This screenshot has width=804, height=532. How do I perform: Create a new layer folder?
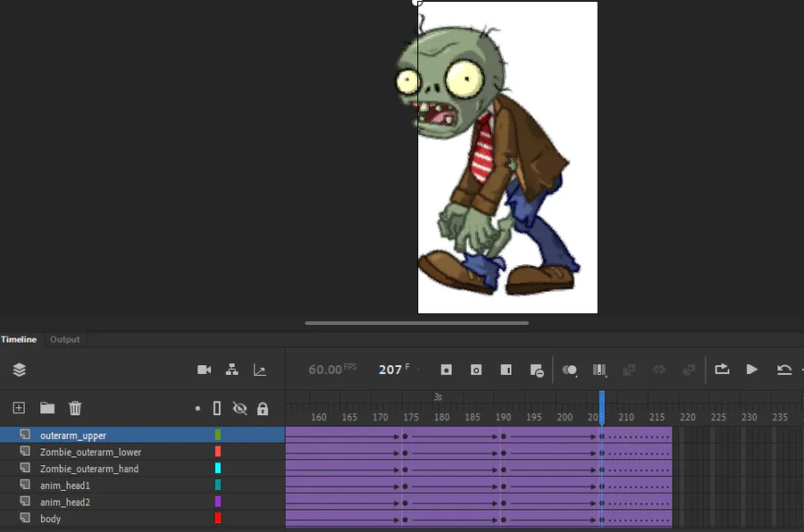click(x=47, y=408)
